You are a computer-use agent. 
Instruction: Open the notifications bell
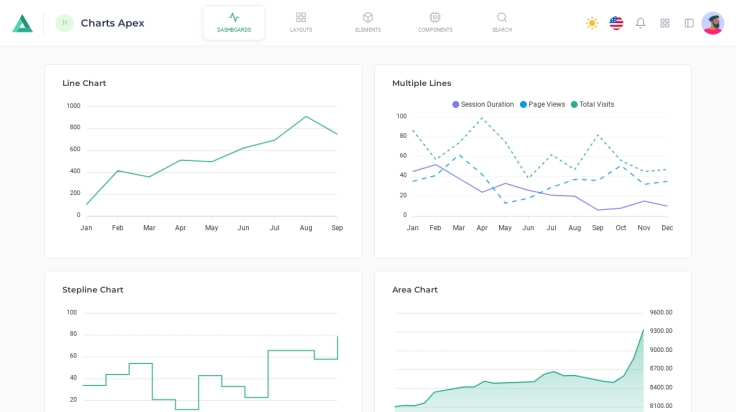click(640, 23)
